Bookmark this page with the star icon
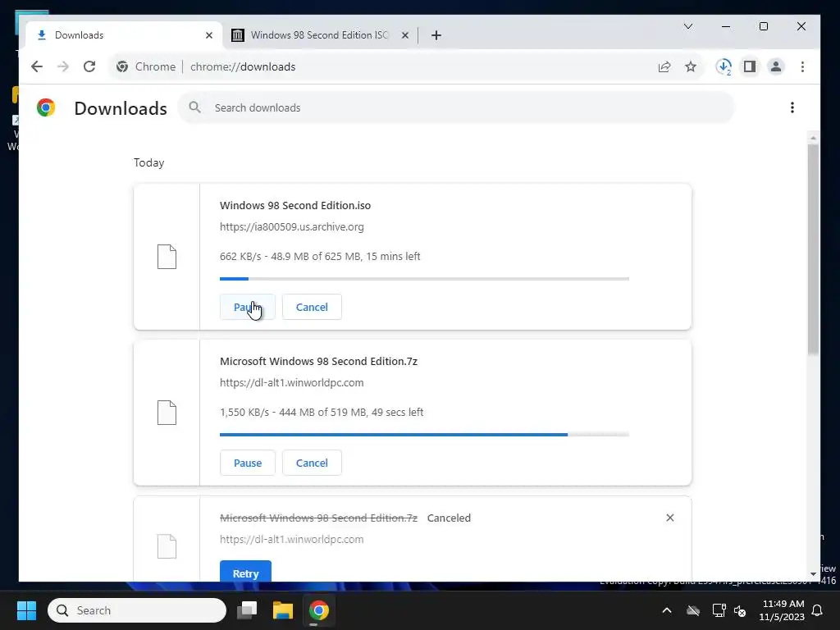Viewport: 840px width, 630px height. (x=691, y=66)
